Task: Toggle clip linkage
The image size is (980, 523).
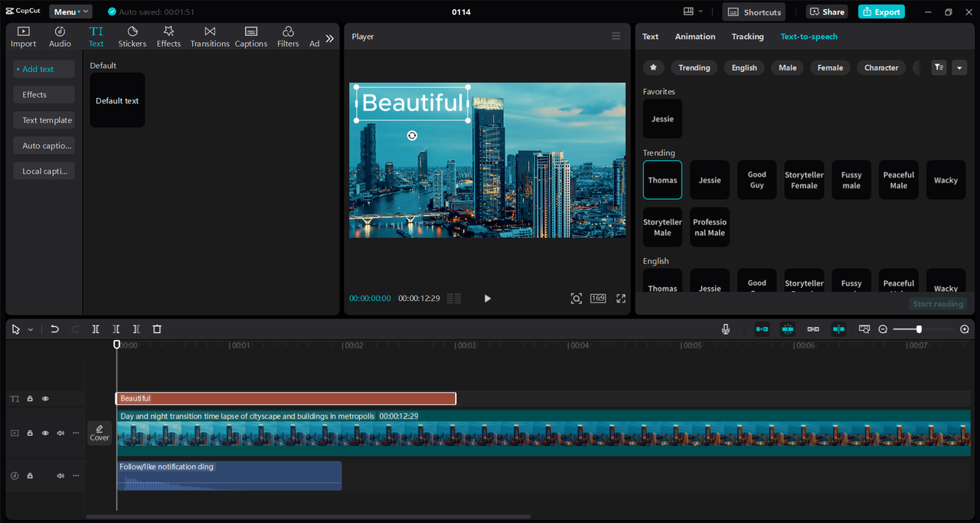Action: pyautogui.click(x=813, y=329)
